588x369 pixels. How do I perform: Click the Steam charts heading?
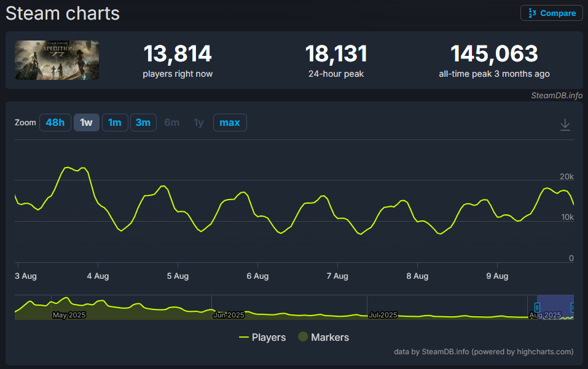point(63,14)
